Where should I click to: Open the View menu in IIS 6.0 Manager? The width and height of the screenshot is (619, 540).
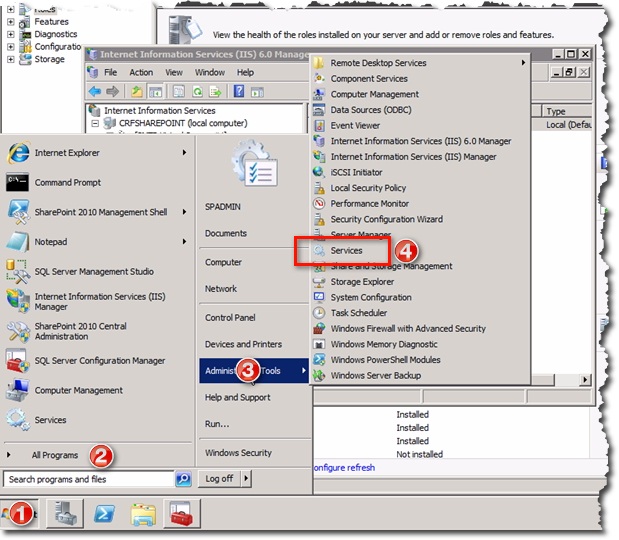(x=174, y=73)
